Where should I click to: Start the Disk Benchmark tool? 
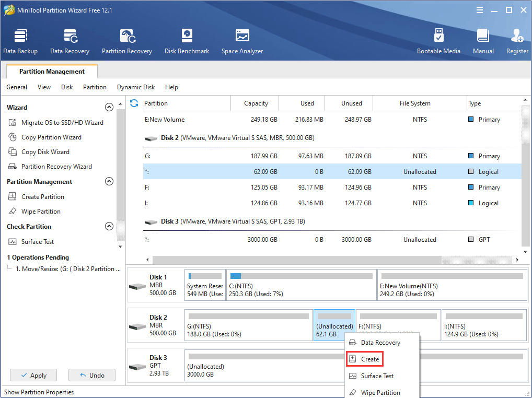[x=187, y=41]
